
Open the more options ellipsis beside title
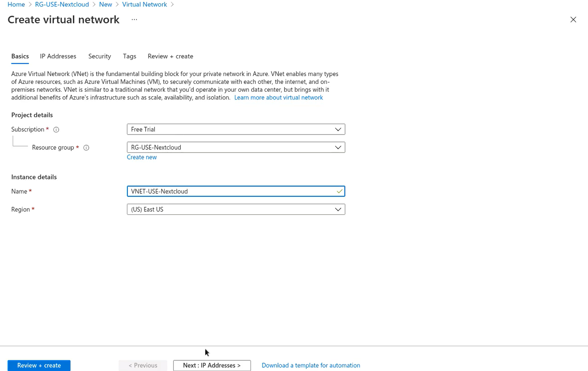click(134, 20)
